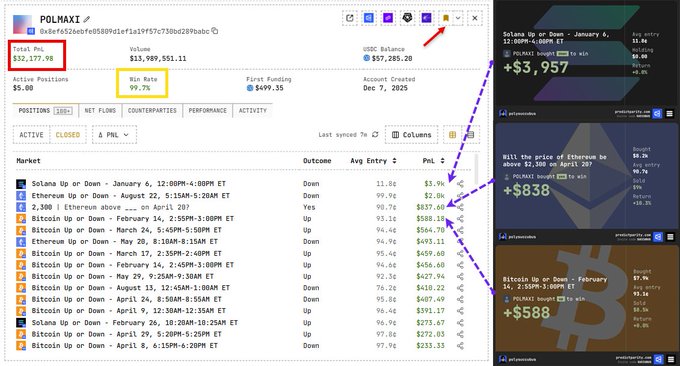Open the PERFORMANCE tab
Image resolution: width=680 pixels, height=366 pixels.
(x=207, y=111)
